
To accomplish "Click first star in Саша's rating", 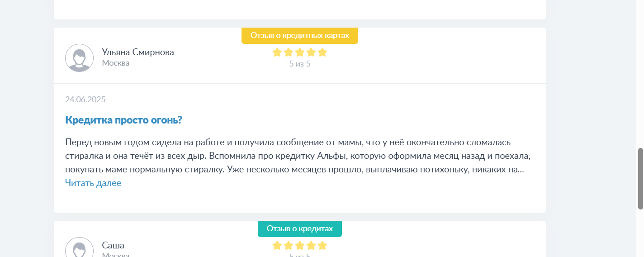I will click(277, 246).
